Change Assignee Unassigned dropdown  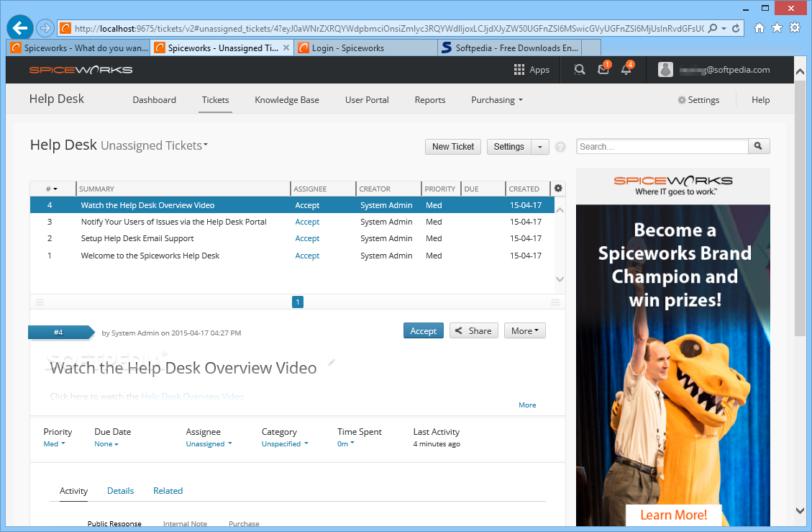(209, 444)
